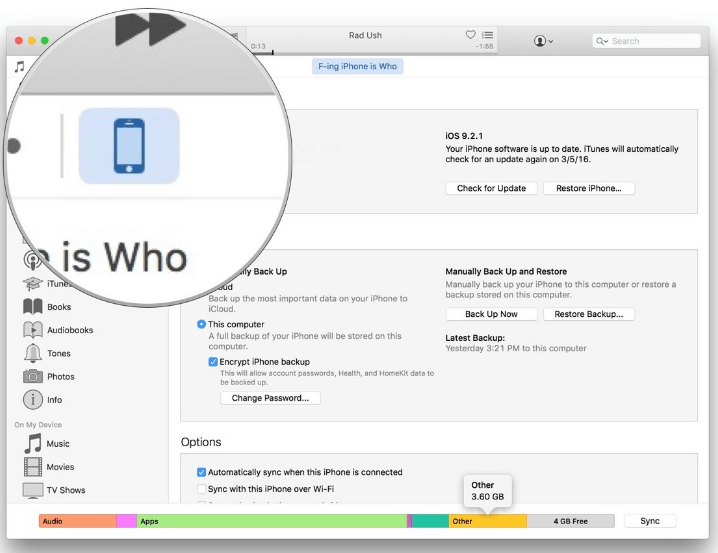Click Back Up Now button
This screenshot has width=718, height=553.
click(x=491, y=314)
